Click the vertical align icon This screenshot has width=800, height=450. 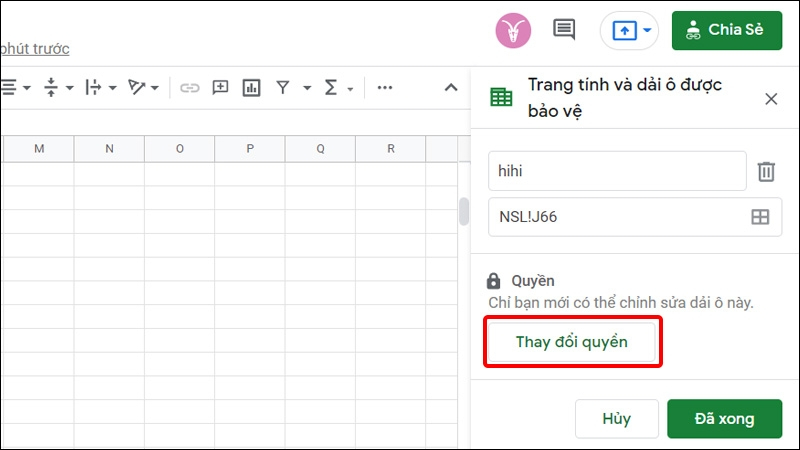(51, 88)
